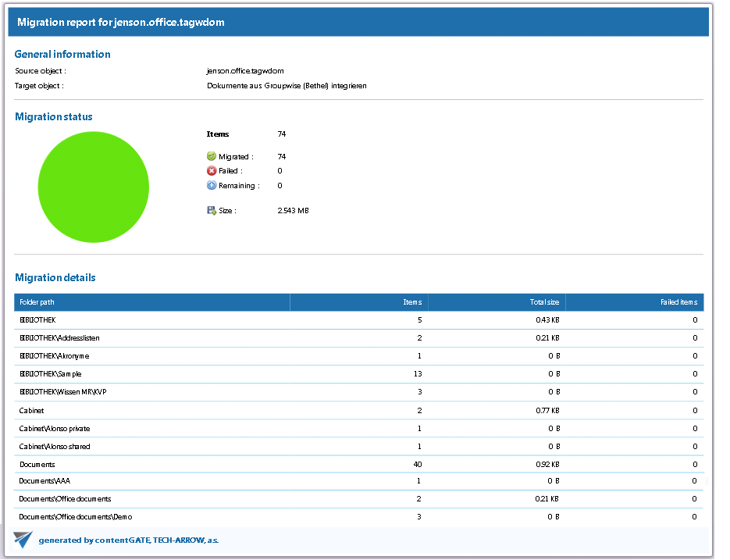730x560 pixels.
Task: Expand the Migration status section
Action: 53,116
